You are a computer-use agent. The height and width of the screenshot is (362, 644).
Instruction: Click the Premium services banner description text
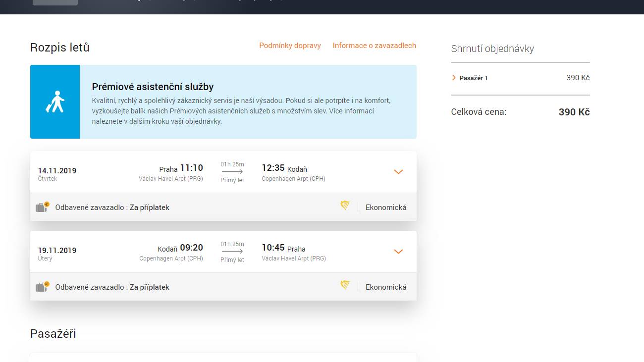click(x=241, y=111)
